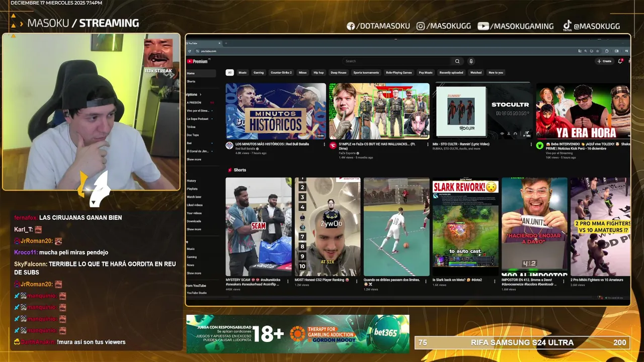Play MINUTOS HISTÓRICOS video thumbnail
Image resolution: width=644 pixels, height=362 pixels.
[276, 111]
